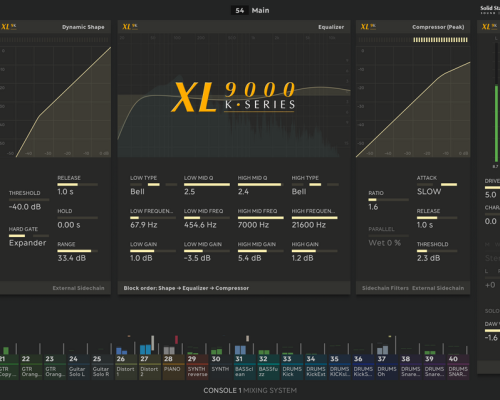Adjust the Low Mid Q slider
The height and width of the screenshot is (400, 500).
[207, 184]
